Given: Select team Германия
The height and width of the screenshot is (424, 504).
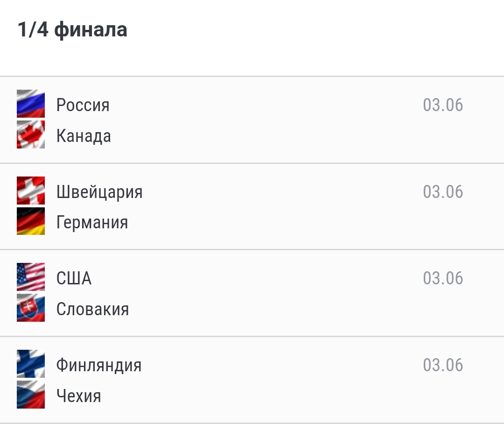Looking at the screenshot, I should tap(92, 223).
